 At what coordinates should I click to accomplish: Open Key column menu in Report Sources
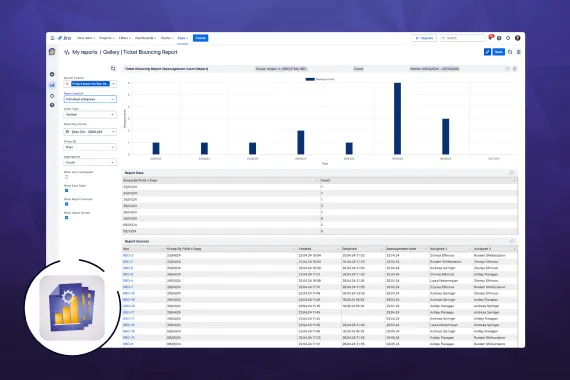click(x=162, y=249)
